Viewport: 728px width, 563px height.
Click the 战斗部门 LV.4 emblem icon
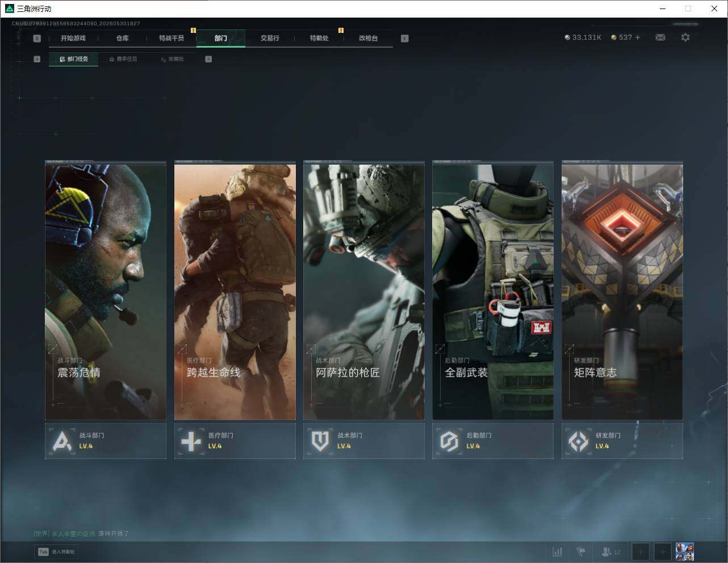pyautogui.click(x=62, y=441)
